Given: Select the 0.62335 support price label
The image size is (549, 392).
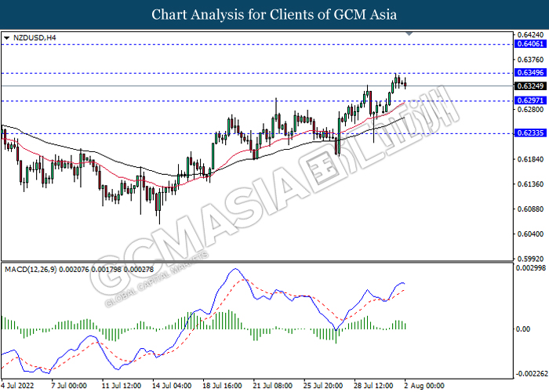Looking at the screenshot, I should (x=530, y=133).
